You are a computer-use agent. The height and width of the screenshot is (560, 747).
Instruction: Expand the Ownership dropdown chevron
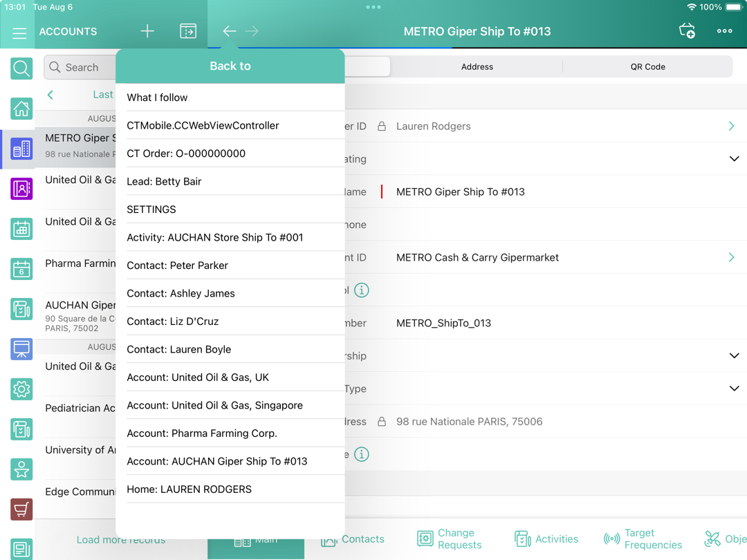coord(734,356)
